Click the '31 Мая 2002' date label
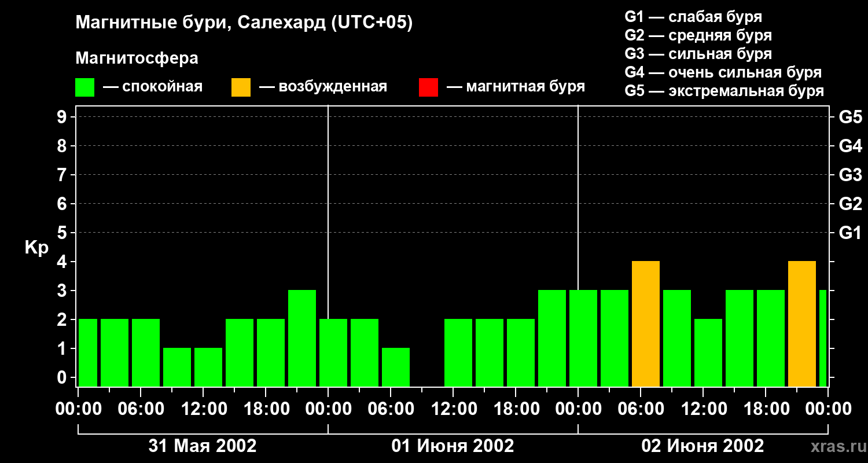This screenshot has height=463, width=868. tap(203, 446)
